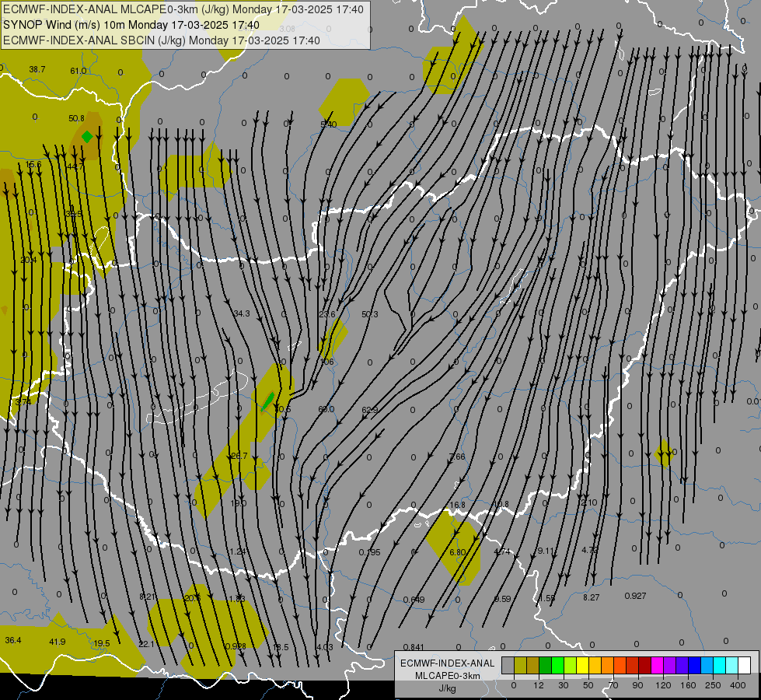
Task: Click the SBCIN title line in header
Action: pyautogui.click(x=162, y=40)
